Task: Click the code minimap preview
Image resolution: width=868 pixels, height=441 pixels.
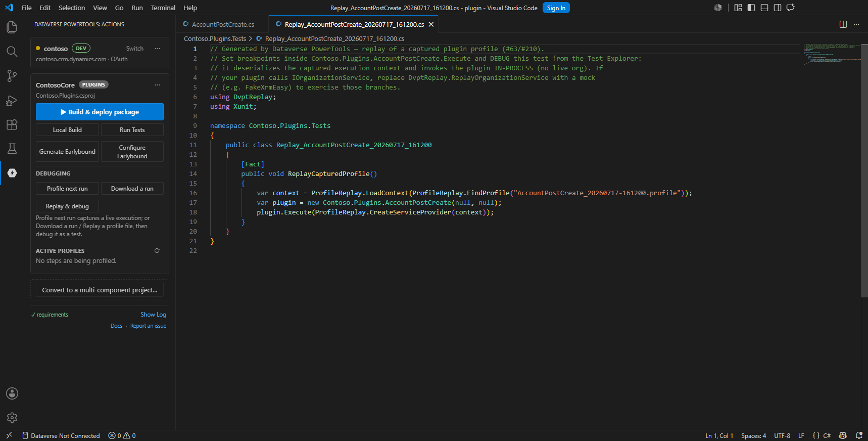Action: click(x=833, y=55)
